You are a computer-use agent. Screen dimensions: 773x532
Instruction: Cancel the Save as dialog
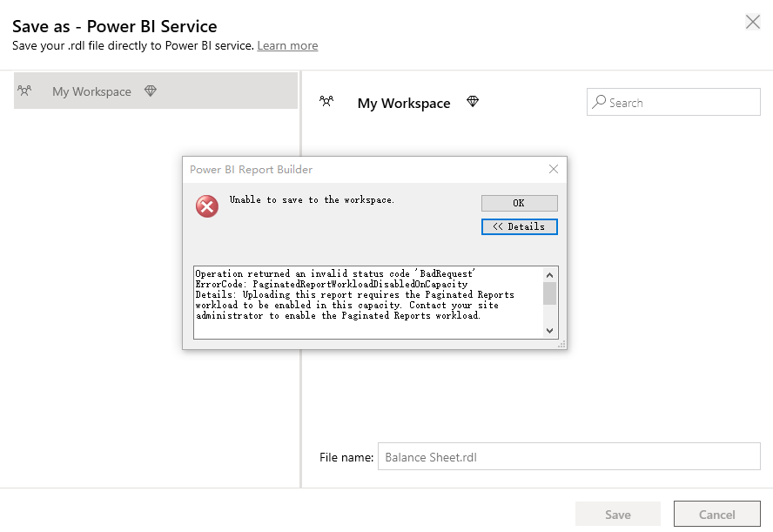716,515
